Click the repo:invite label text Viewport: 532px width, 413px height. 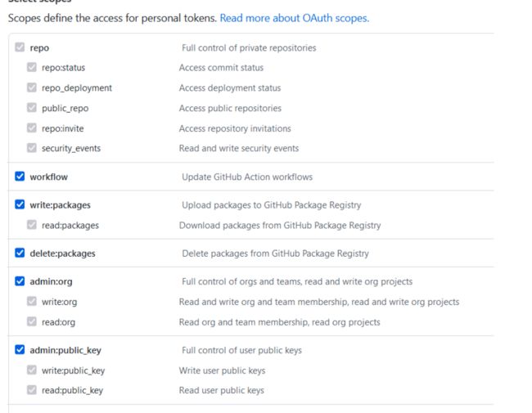63,128
